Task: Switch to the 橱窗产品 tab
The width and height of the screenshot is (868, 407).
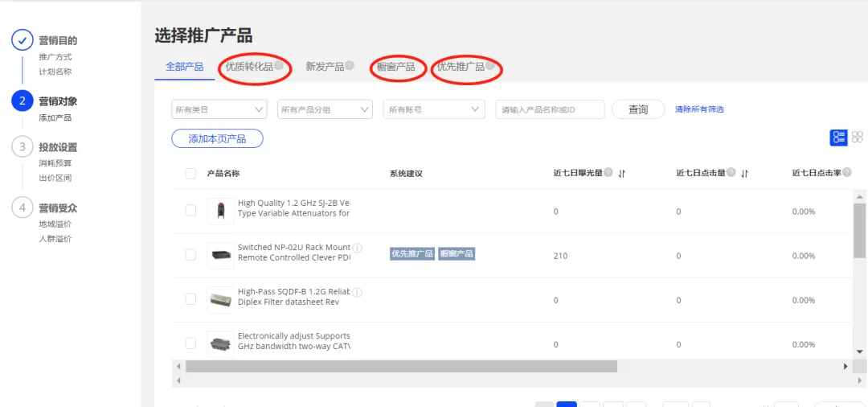Action: point(395,67)
